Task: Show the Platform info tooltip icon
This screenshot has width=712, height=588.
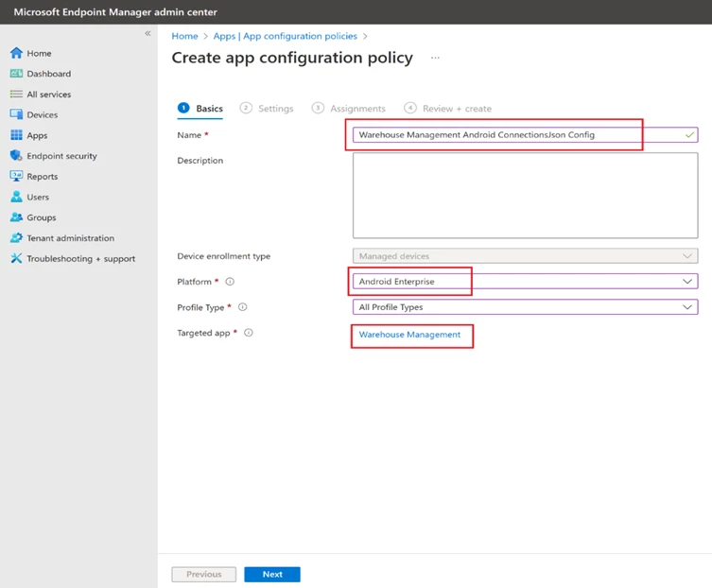Action: coord(230,282)
